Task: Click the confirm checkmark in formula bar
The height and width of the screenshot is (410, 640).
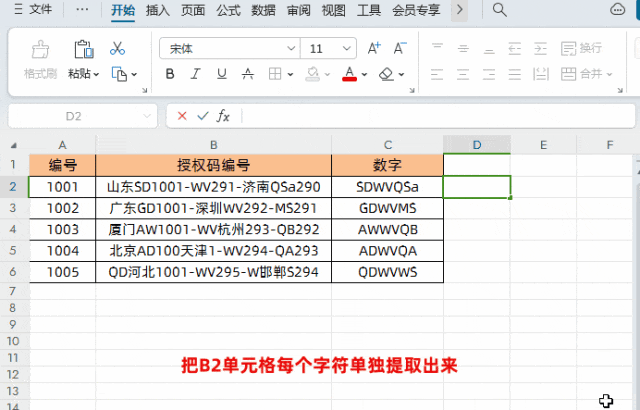Action: (203, 116)
